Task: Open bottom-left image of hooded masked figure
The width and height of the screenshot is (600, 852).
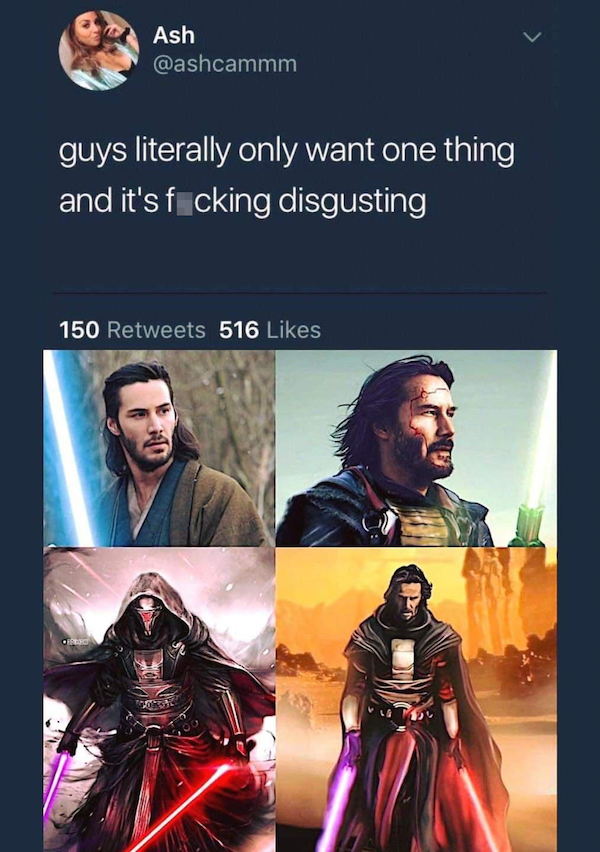Action: 159,700
